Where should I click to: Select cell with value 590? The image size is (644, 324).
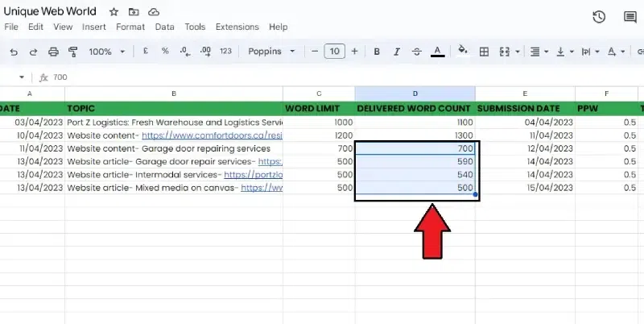click(415, 161)
